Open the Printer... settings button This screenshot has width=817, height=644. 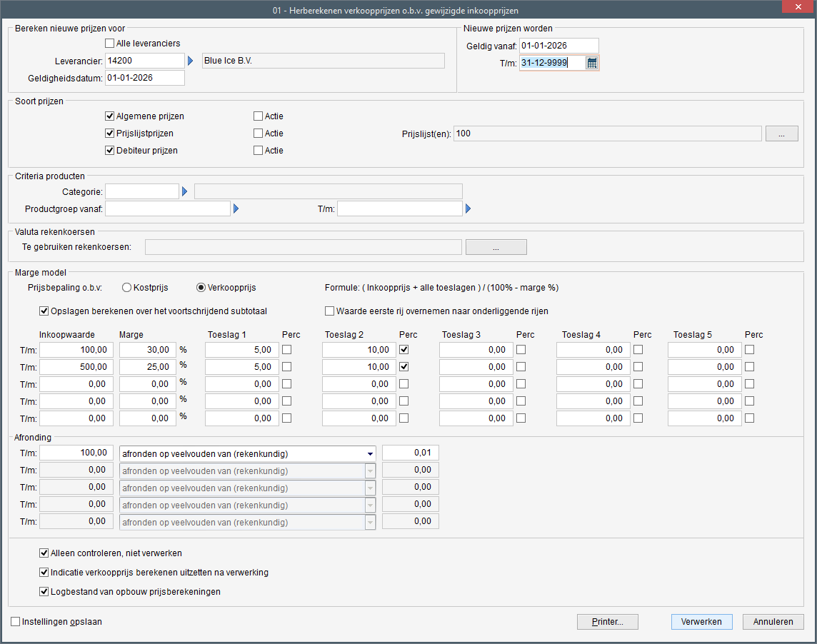pyautogui.click(x=607, y=622)
